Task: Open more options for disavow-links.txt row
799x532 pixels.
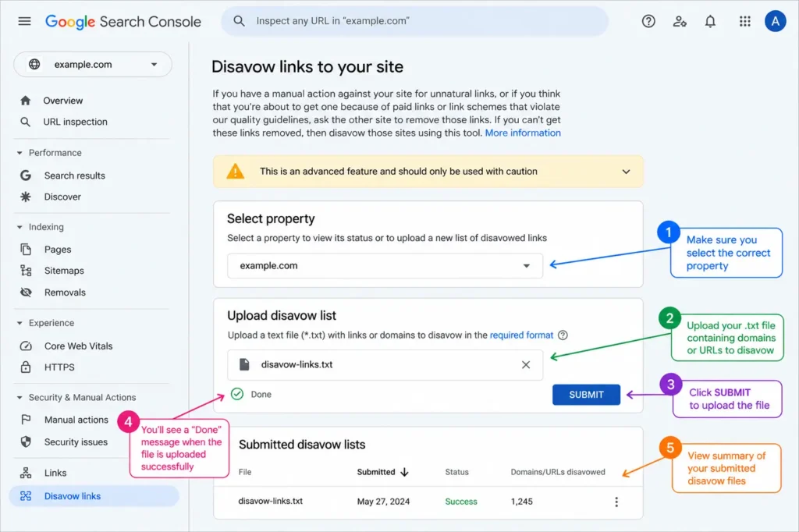Action: [x=616, y=502]
